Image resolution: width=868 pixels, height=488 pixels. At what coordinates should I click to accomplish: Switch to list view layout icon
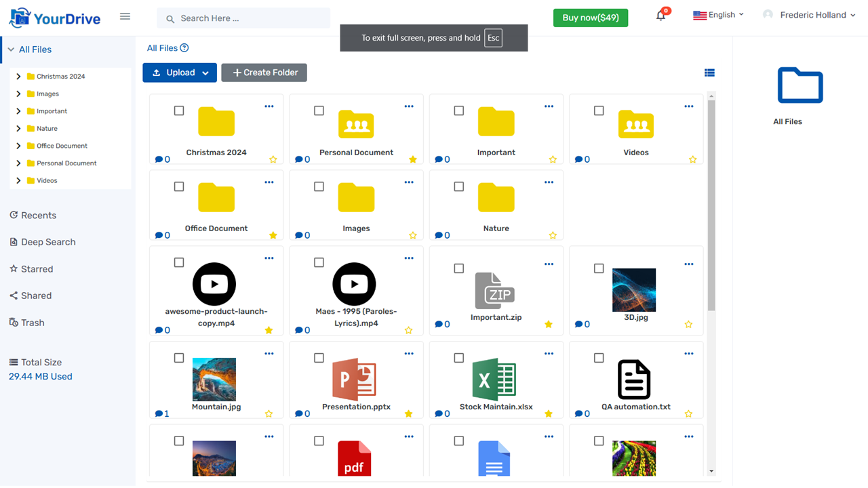point(709,73)
